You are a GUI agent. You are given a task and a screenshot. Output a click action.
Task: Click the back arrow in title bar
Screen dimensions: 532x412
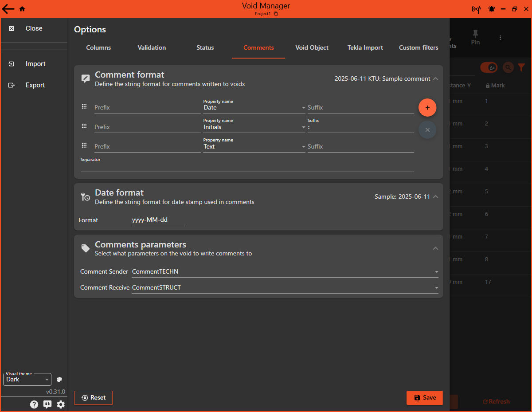point(8,9)
